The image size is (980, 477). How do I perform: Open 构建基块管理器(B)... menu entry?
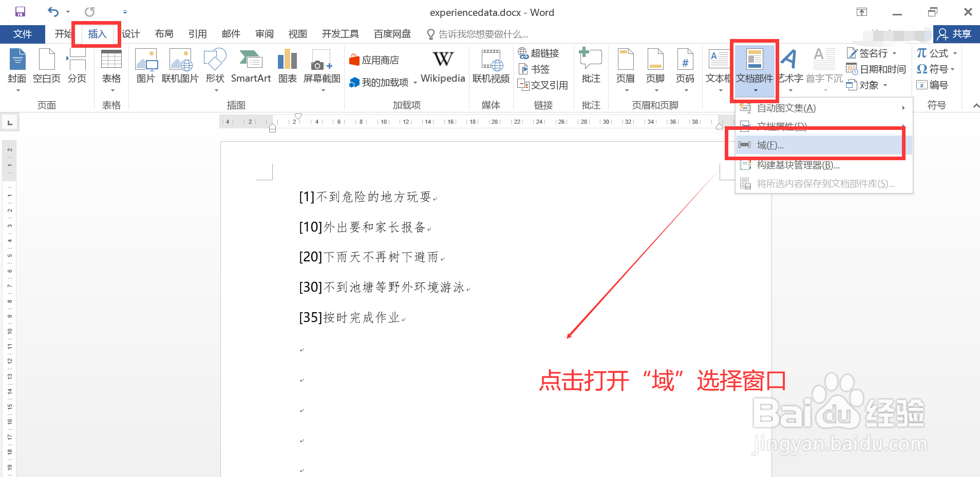pyautogui.click(x=824, y=165)
